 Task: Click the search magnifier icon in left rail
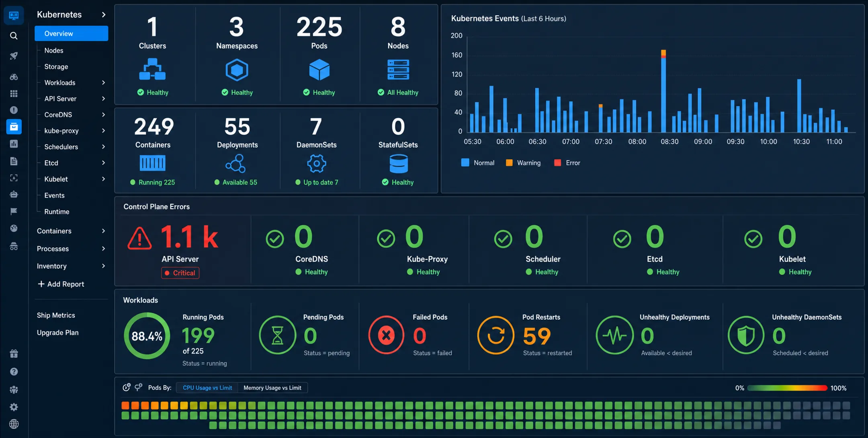(14, 36)
